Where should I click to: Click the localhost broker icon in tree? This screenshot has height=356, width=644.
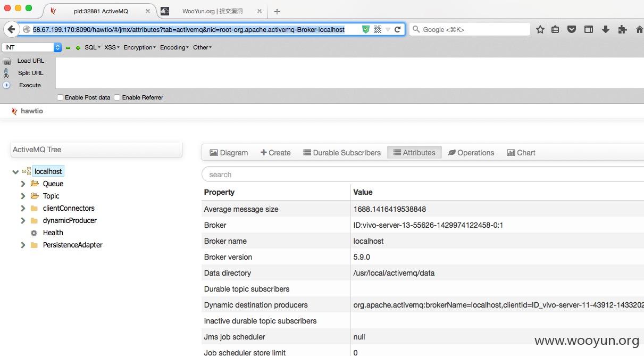[27, 172]
